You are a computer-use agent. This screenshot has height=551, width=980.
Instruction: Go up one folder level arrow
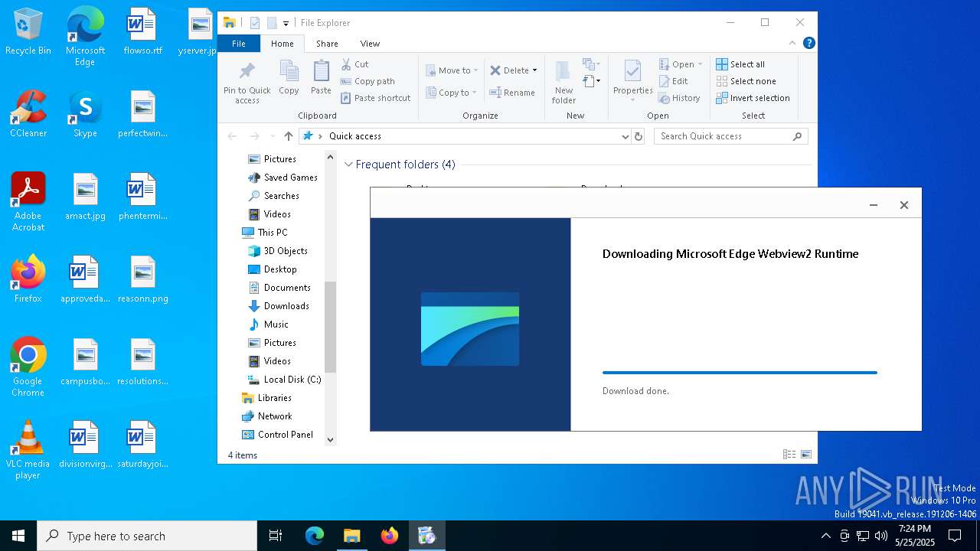coord(288,136)
